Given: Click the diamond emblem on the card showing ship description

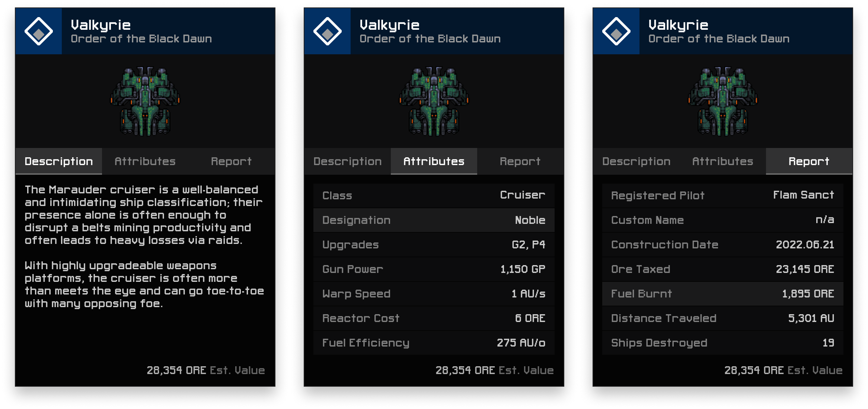Looking at the screenshot, I should coord(39,32).
